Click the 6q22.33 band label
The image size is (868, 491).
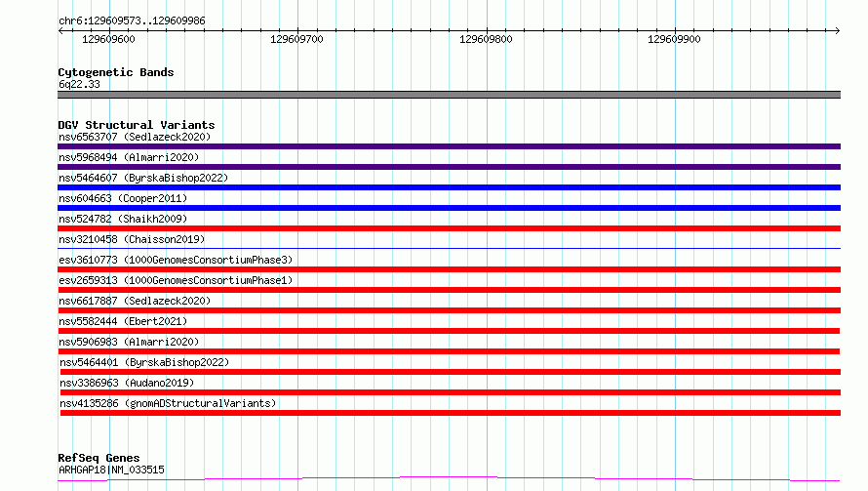(79, 84)
